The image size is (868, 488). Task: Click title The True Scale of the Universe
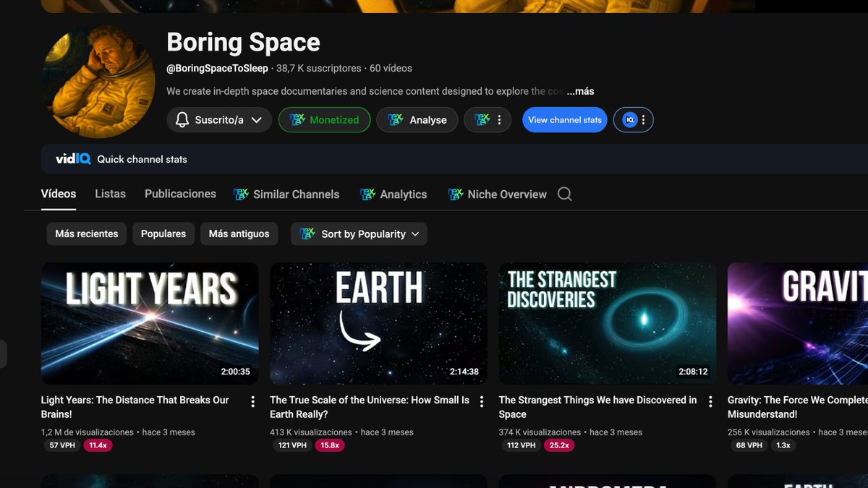[x=370, y=407]
